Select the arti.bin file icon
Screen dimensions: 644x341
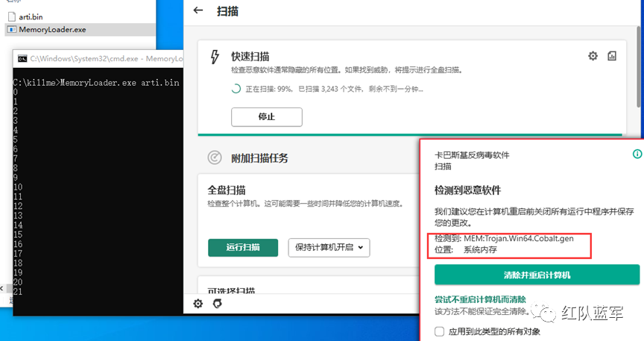(x=12, y=16)
